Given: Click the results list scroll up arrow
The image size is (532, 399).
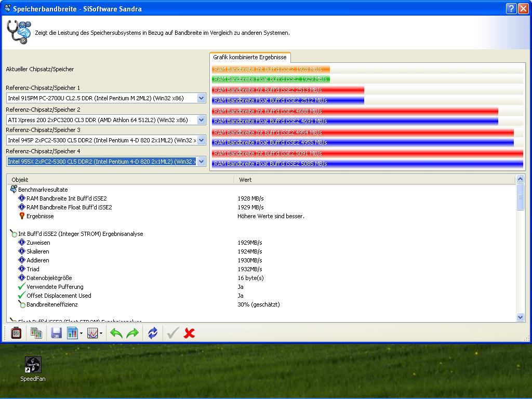Looking at the screenshot, I should tap(520, 179).
